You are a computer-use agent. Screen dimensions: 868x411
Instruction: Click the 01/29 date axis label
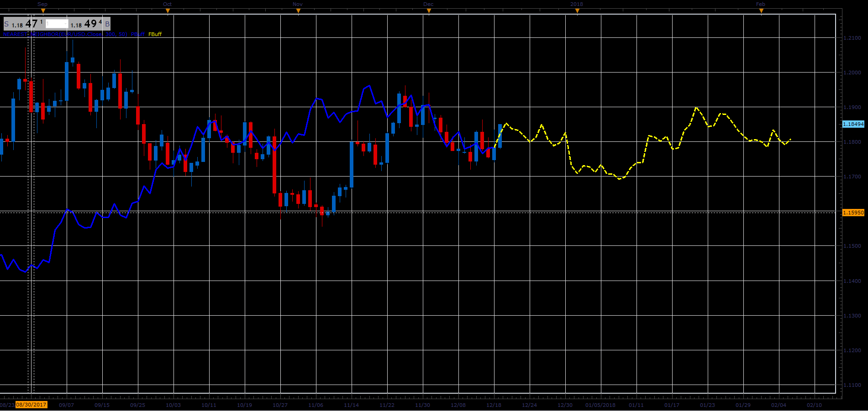[743, 405]
